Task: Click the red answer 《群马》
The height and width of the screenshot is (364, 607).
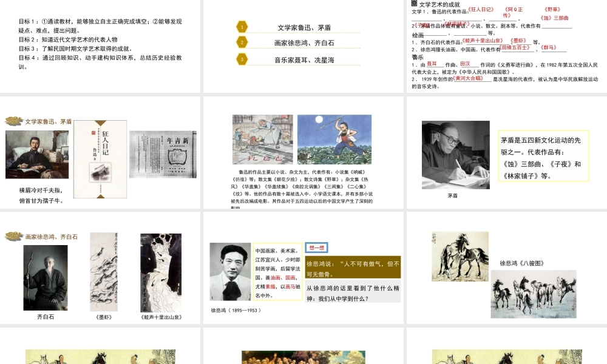Action: [548, 47]
